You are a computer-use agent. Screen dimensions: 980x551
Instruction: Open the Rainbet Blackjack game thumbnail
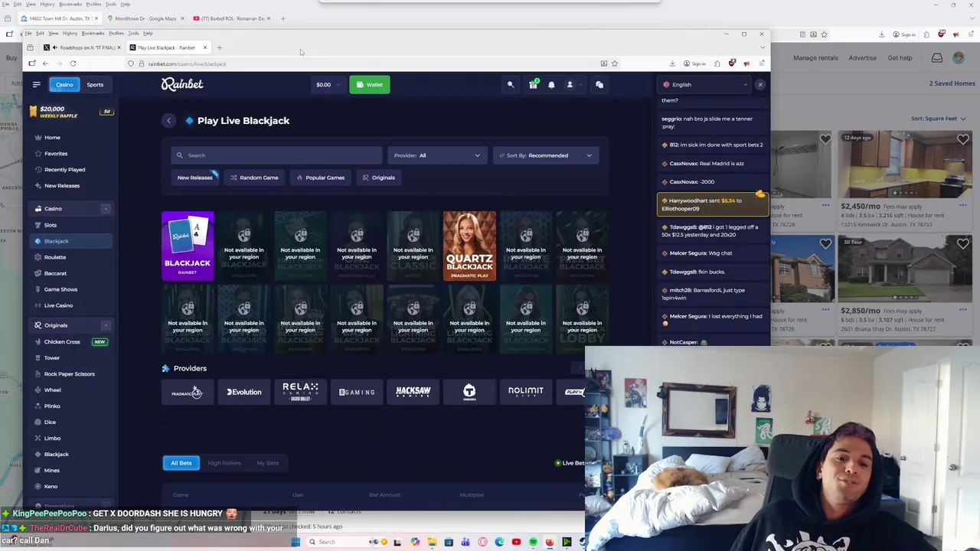(x=188, y=246)
